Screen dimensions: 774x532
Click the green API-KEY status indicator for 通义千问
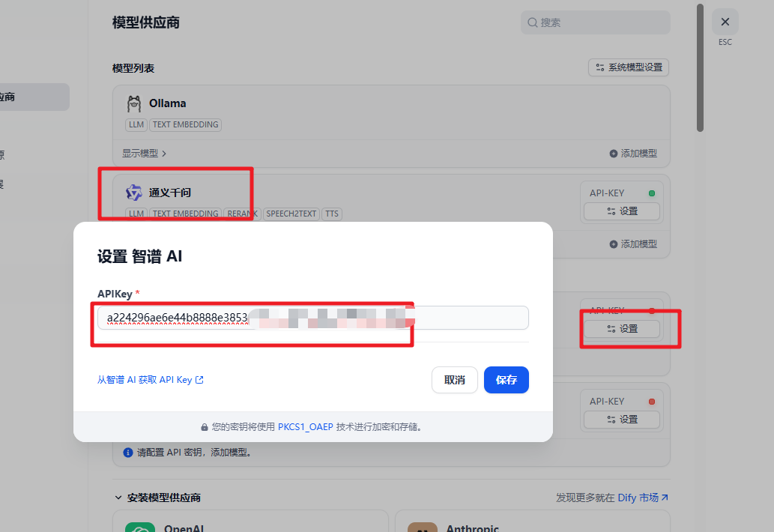click(x=651, y=193)
